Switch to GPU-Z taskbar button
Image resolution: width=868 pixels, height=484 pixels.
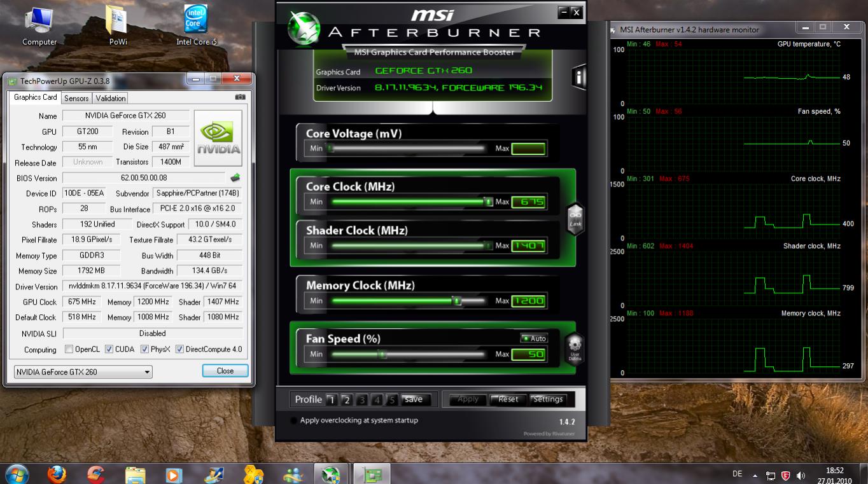372,474
